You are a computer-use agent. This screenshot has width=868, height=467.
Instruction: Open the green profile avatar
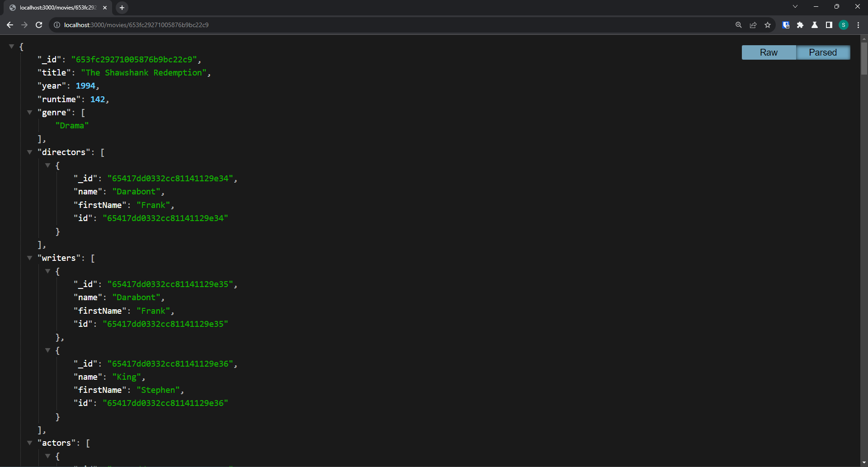tap(844, 25)
